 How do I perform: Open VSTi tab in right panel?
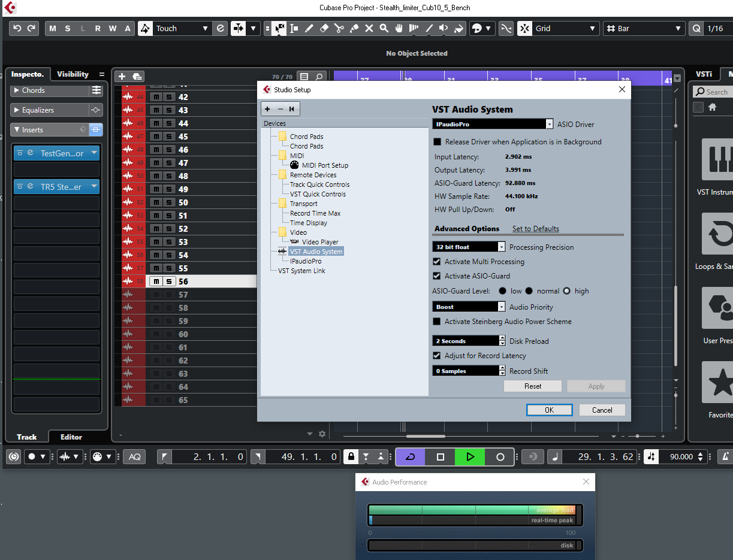coord(704,74)
